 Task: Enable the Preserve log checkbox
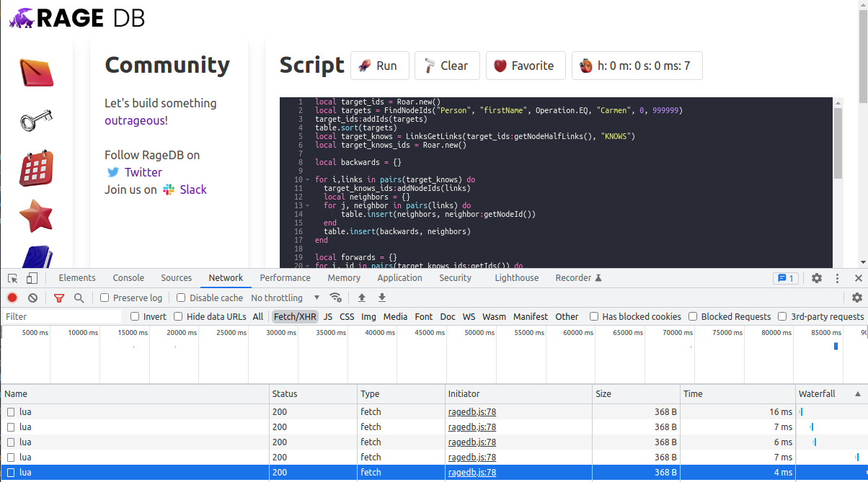point(105,298)
